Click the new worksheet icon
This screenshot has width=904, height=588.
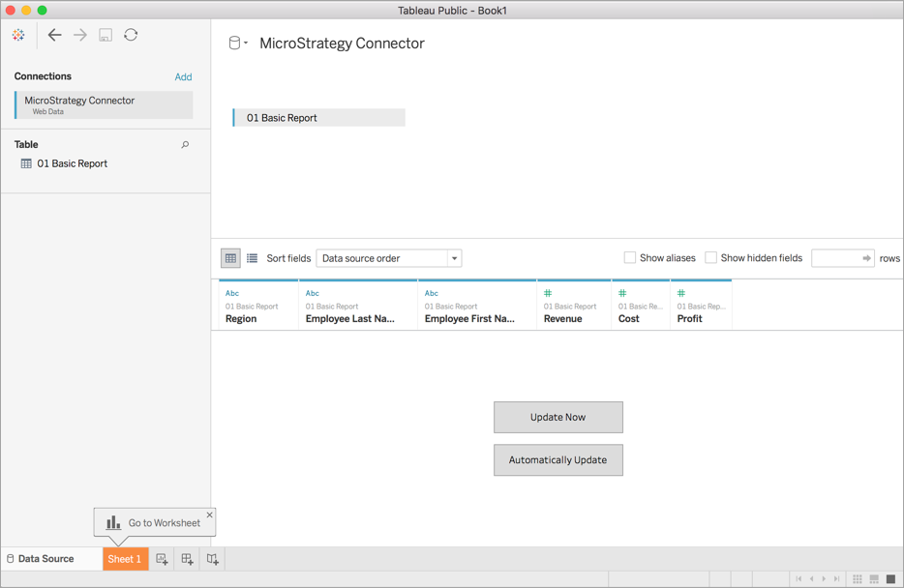pyautogui.click(x=162, y=559)
